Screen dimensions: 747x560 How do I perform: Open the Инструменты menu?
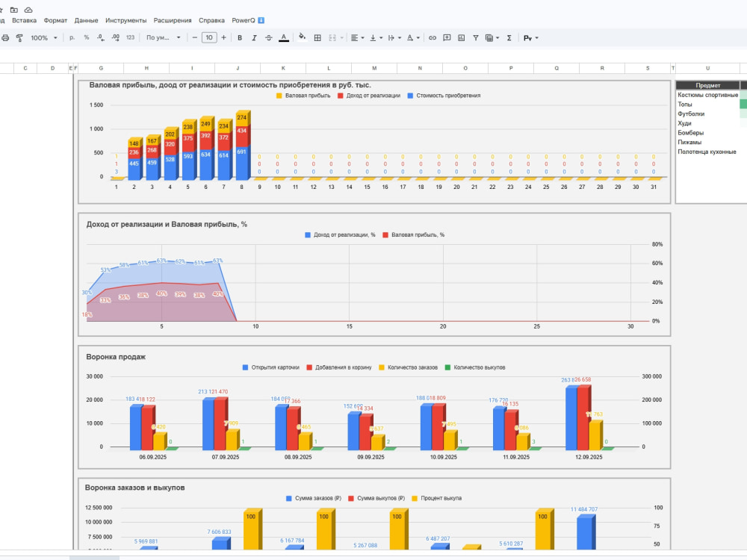pos(125,20)
